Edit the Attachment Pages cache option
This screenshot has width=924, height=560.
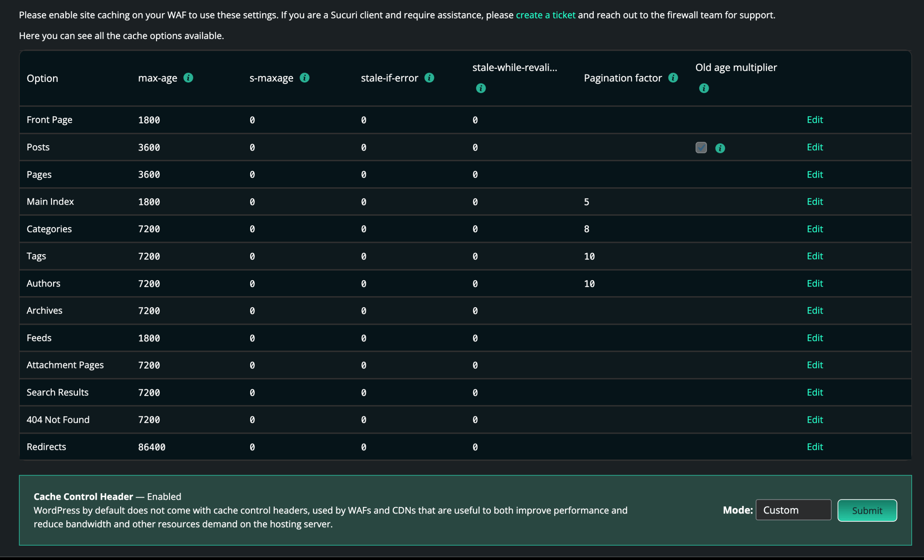(x=815, y=365)
